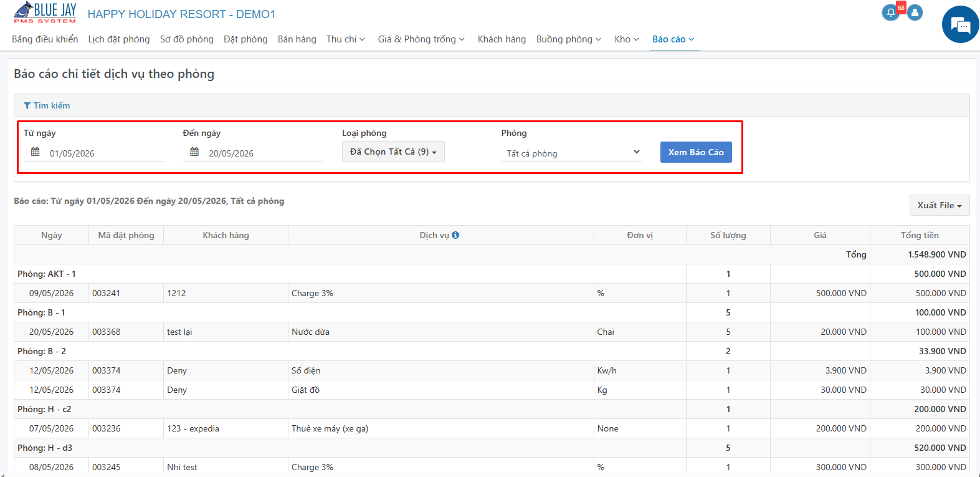Click the Giá column header

821,235
